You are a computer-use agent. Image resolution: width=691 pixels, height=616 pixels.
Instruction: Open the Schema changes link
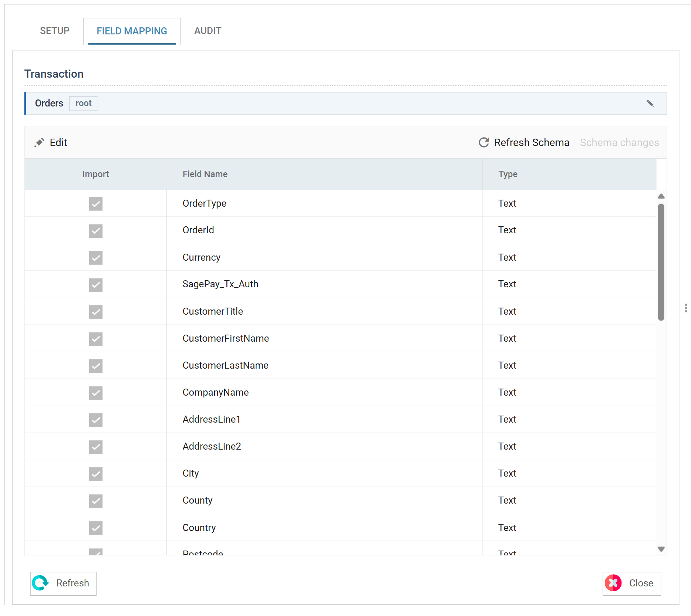point(620,142)
